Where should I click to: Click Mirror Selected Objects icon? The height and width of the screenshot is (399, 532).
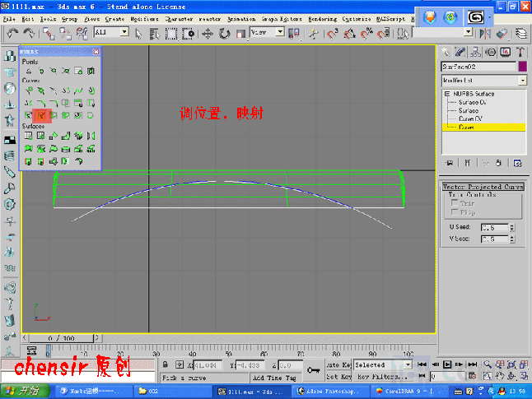click(485, 34)
